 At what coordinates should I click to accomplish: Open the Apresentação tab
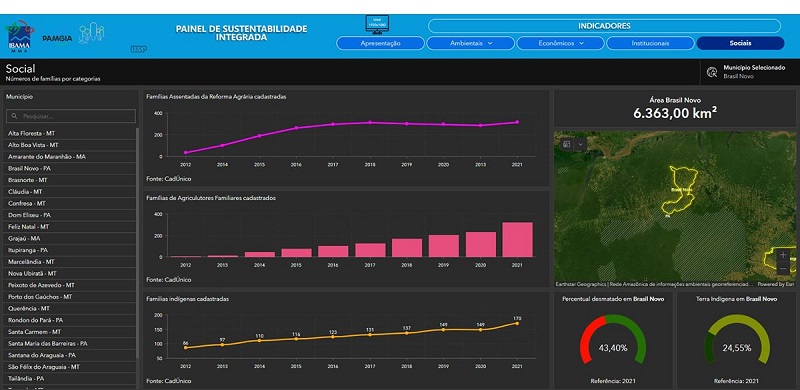380,43
